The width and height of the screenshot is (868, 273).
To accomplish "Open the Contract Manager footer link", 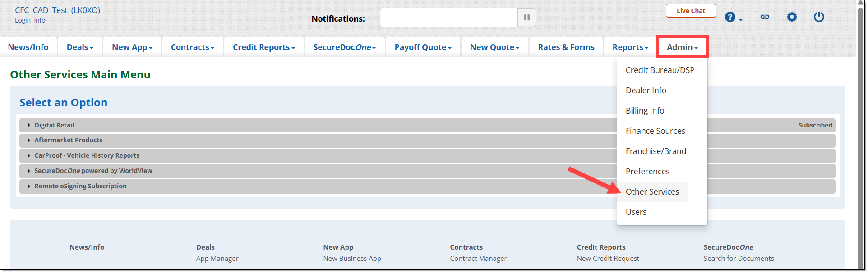I will pos(478,259).
